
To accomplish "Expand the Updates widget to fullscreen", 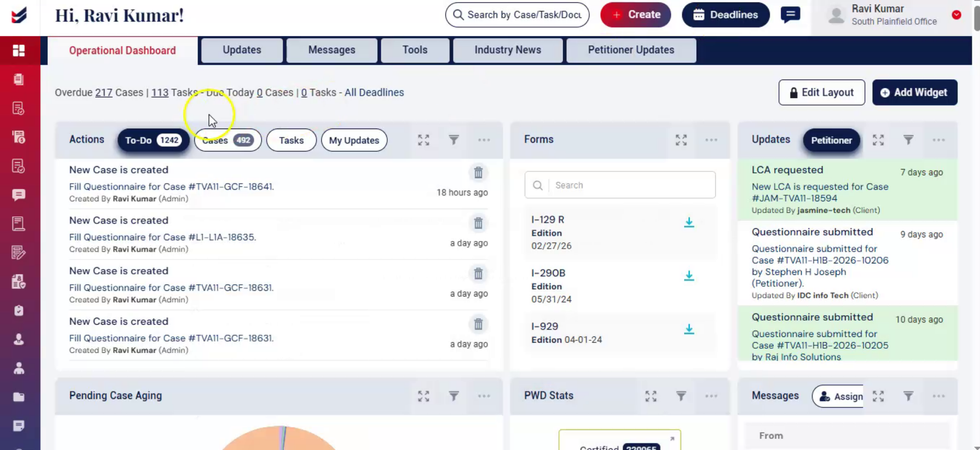I will point(878,140).
